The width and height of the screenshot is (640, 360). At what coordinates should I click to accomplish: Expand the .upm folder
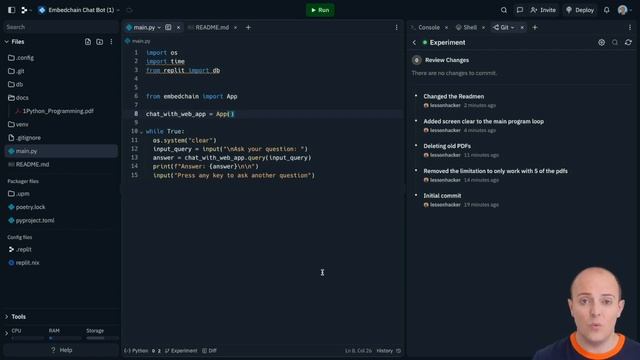tap(61, 194)
